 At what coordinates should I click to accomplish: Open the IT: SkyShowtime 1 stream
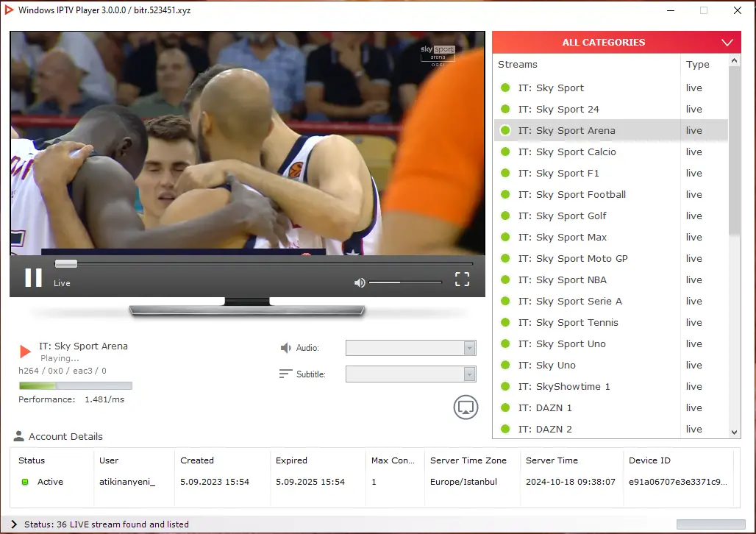click(610, 386)
